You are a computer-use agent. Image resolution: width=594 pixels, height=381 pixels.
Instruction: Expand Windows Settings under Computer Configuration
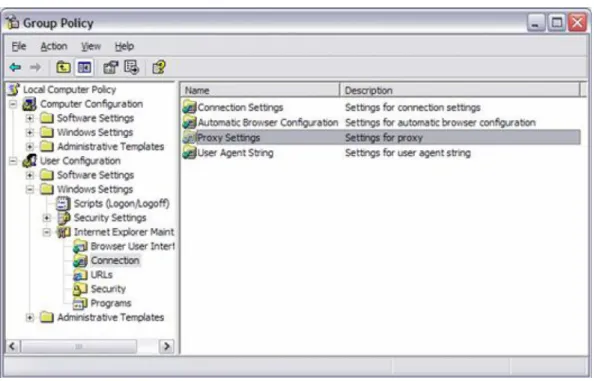pyautogui.click(x=30, y=132)
